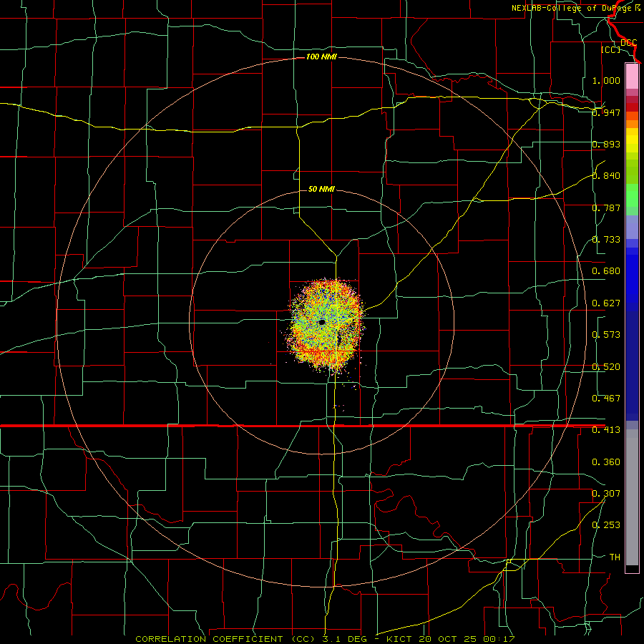Select the 0.840 legend value
The image size is (644, 644).
(606, 175)
